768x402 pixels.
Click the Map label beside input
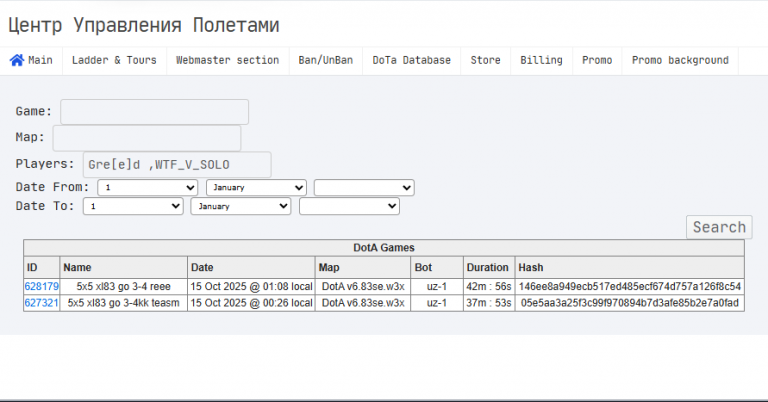point(30,137)
